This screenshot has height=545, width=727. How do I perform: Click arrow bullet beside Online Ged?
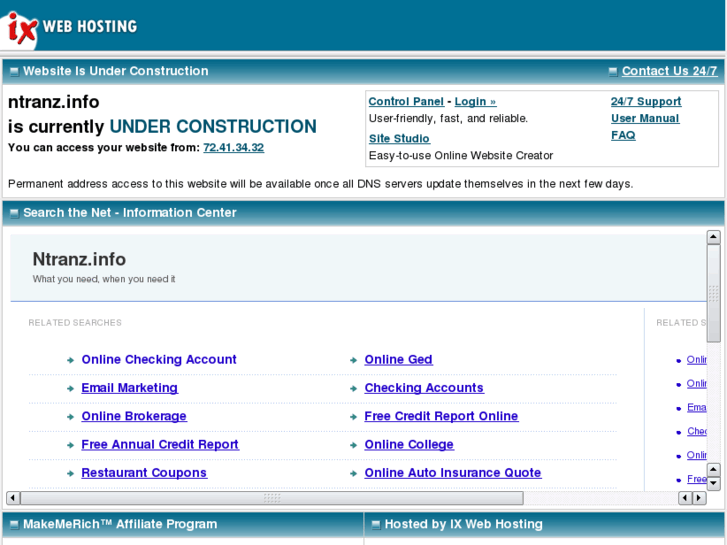pyautogui.click(x=353, y=360)
